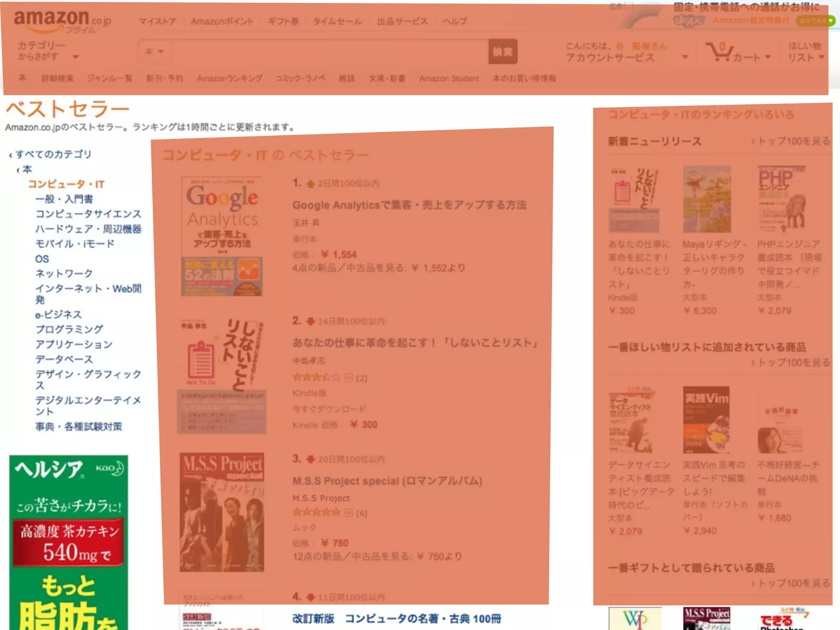This screenshot has width=840, height=630.
Task: Click the 検索 search button
Action: point(503,52)
